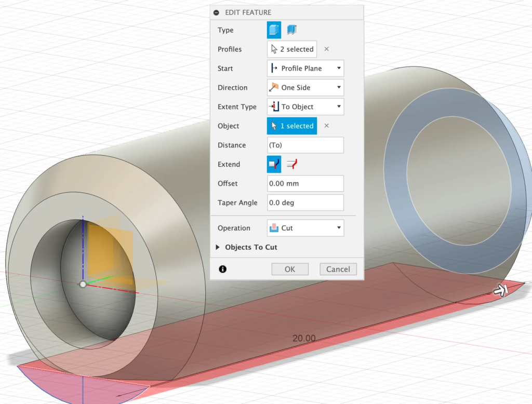Open the Operation dropdown set to Cut
Screen dimensions: 532x404
pyautogui.click(x=305, y=228)
